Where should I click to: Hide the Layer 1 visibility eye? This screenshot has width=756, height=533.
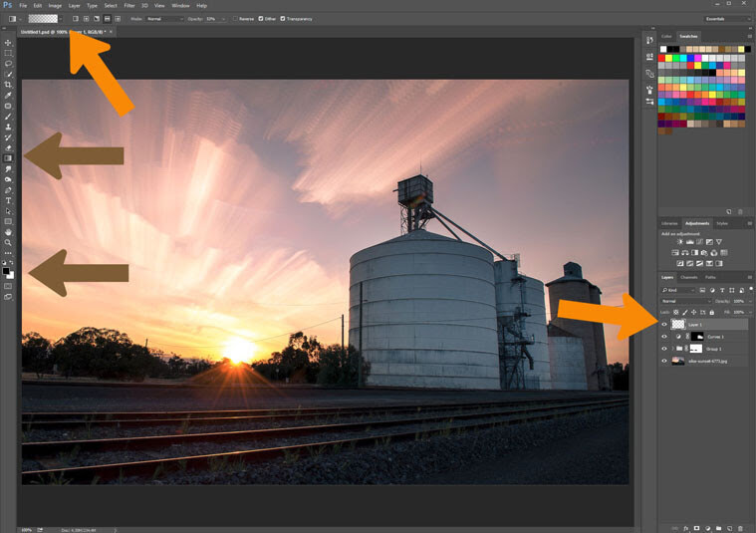tap(664, 325)
